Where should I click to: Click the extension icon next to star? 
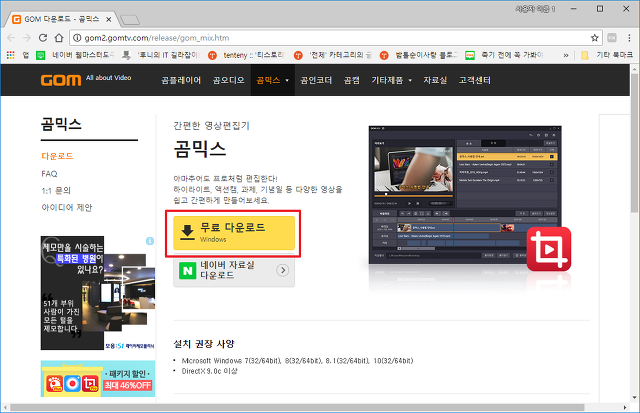[x=612, y=38]
